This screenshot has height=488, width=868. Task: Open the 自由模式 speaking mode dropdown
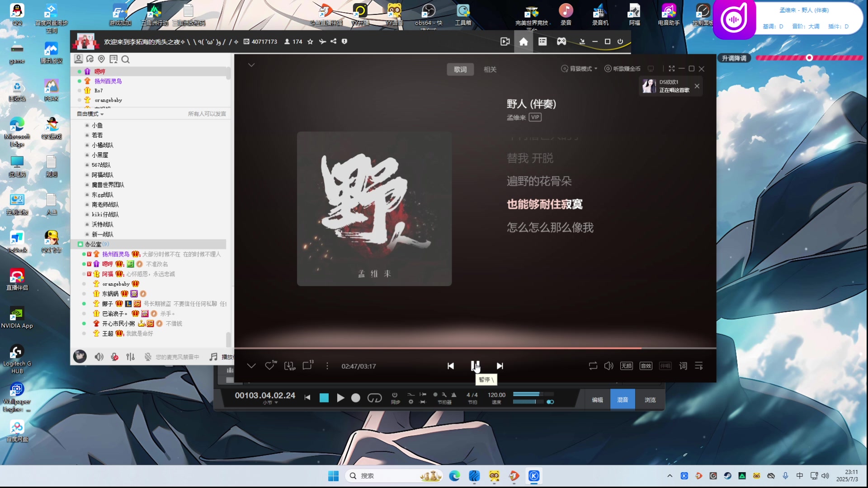click(x=90, y=114)
